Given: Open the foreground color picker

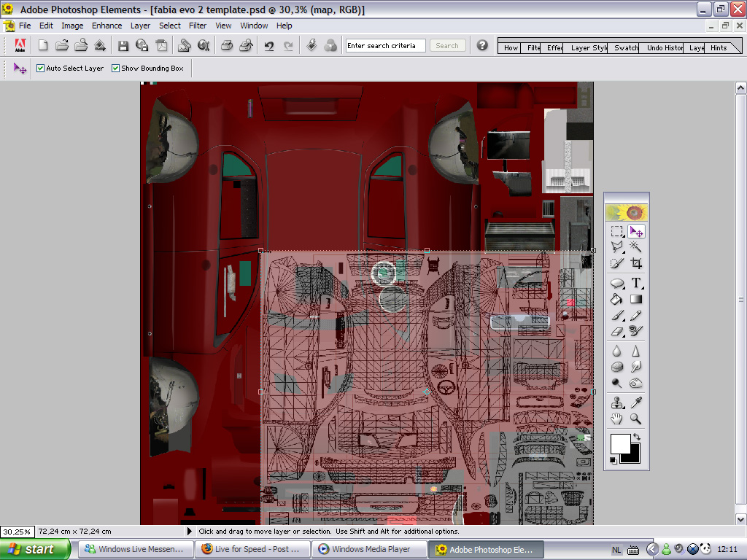Looking at the screenshot, I should click(620, 443).
